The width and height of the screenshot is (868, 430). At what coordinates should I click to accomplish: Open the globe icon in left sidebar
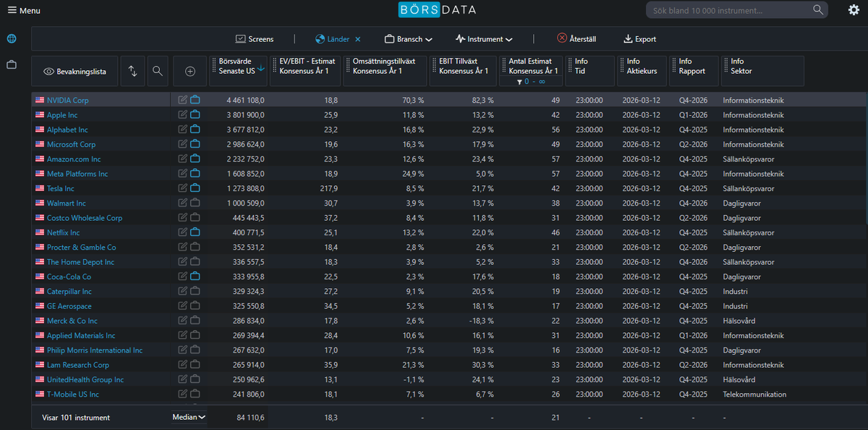[x=12, y=39]
